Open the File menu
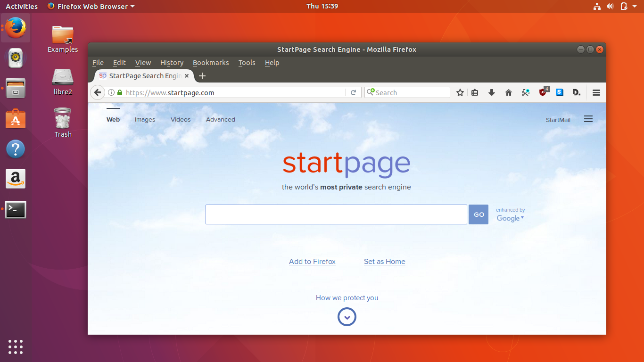Screen dimensions: 644x362 [98, 63]
